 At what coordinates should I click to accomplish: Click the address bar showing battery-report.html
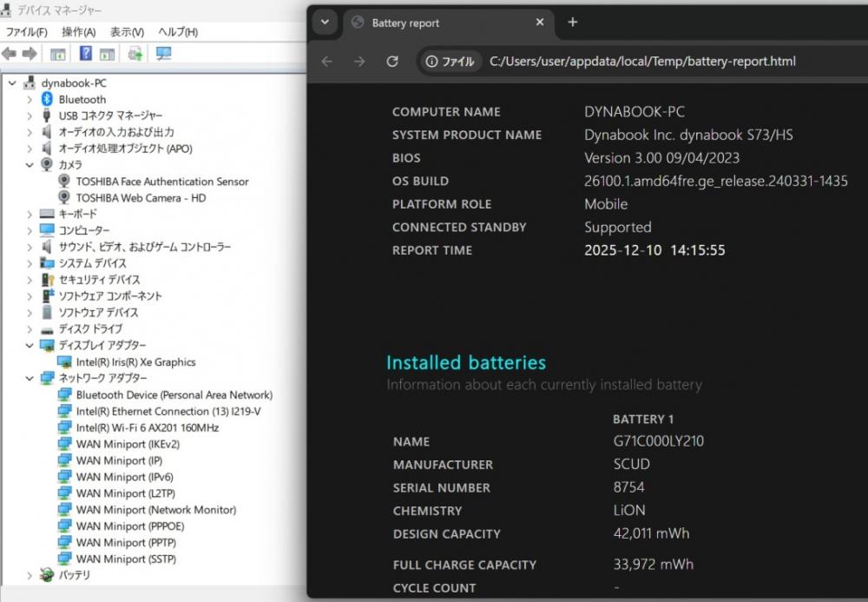click(x=642, y=62)
